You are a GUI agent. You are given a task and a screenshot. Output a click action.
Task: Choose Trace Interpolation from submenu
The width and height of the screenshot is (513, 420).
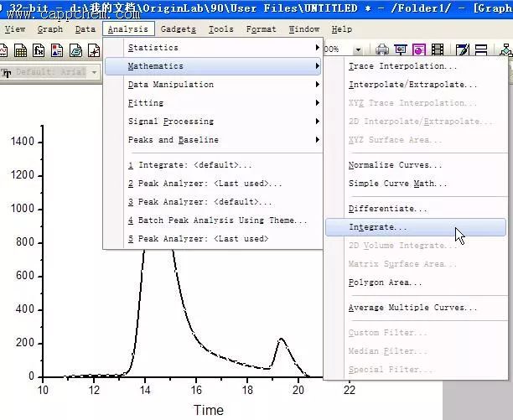click(x=416, y=66)
